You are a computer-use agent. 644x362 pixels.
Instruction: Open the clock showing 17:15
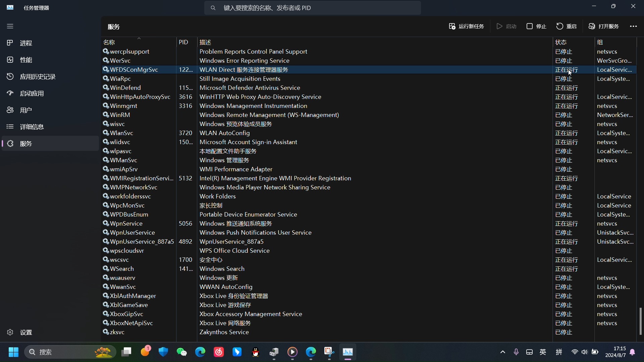pyautogui.click(x=615, y=352)
